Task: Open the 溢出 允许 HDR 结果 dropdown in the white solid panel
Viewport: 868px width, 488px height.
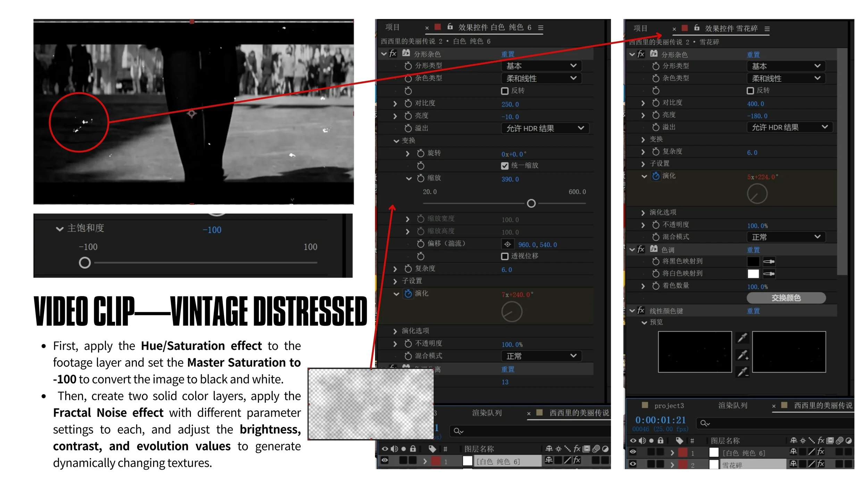Action: pos(545,128)
